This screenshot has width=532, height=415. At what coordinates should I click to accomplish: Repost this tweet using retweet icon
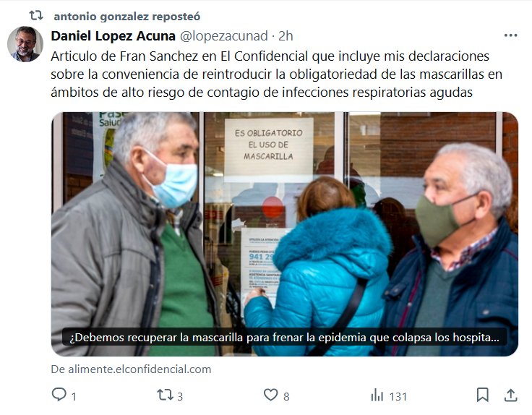pyautogui.click(x=165, y=395)
